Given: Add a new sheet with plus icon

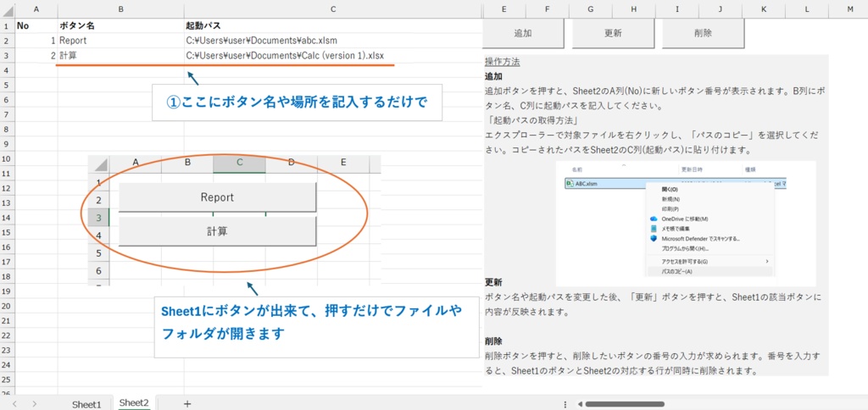Looking at the screenshot, I should click(x=187, y=404).
